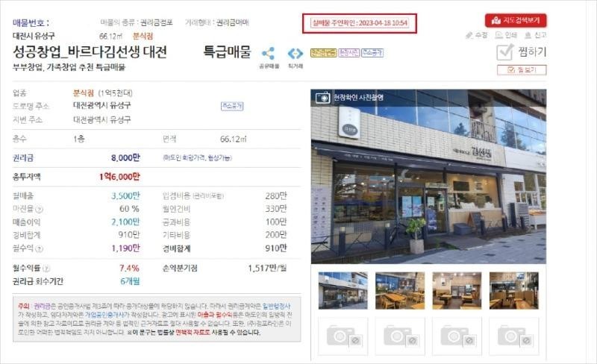Click the camera icon on main photo
Screen dimensions: 597x364
[x=323, y=98]
